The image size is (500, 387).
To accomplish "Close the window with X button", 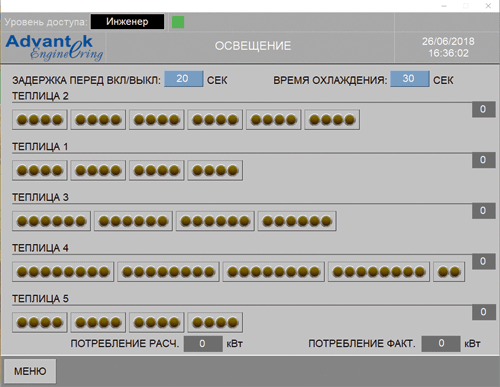I will click(x=488, y=6).
